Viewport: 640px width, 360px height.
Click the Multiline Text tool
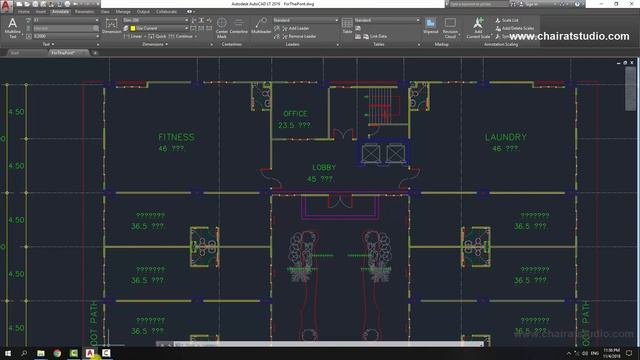coord(13,28)
